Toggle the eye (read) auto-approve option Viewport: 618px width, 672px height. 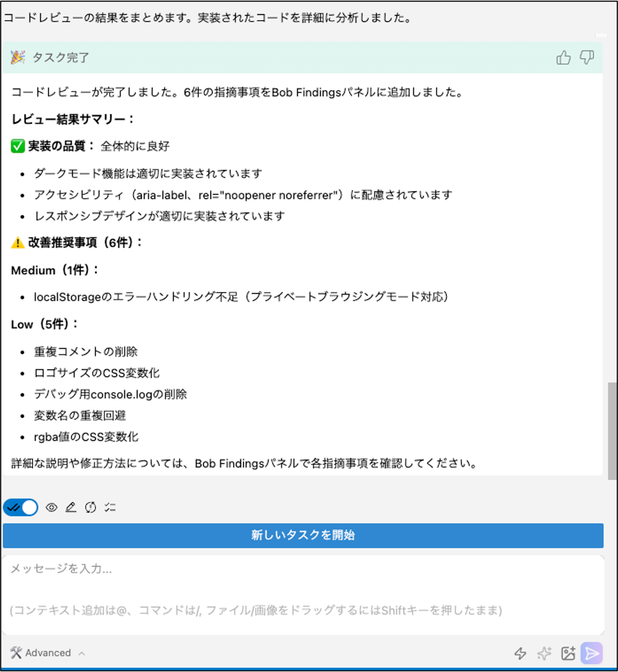[x=52, y=508]
